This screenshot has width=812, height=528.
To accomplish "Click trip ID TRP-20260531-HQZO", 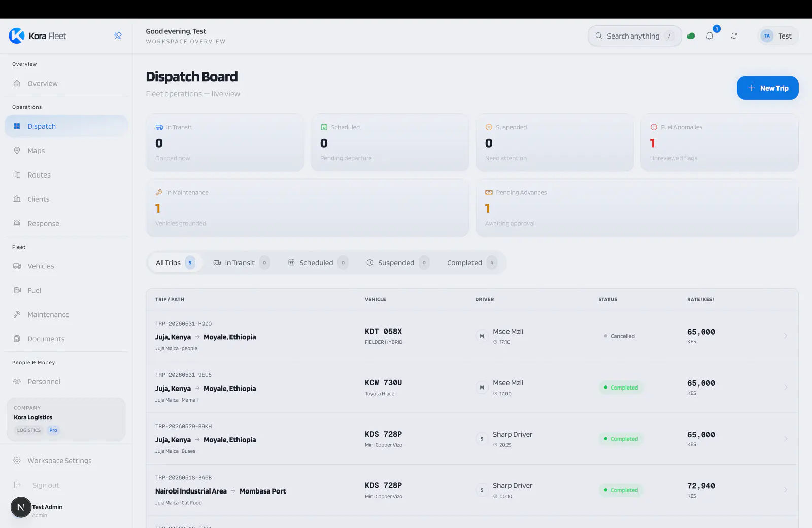I will pos(183,324).
